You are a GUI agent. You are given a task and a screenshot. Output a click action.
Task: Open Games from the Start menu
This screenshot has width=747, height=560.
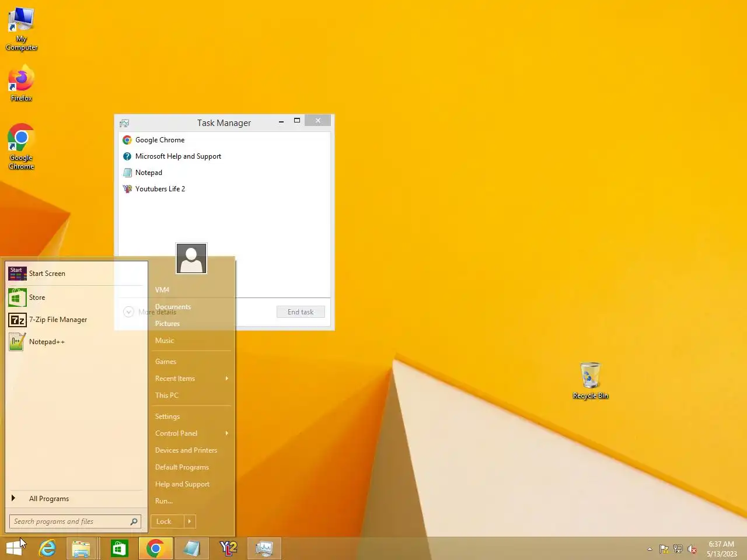pos(166,362)
